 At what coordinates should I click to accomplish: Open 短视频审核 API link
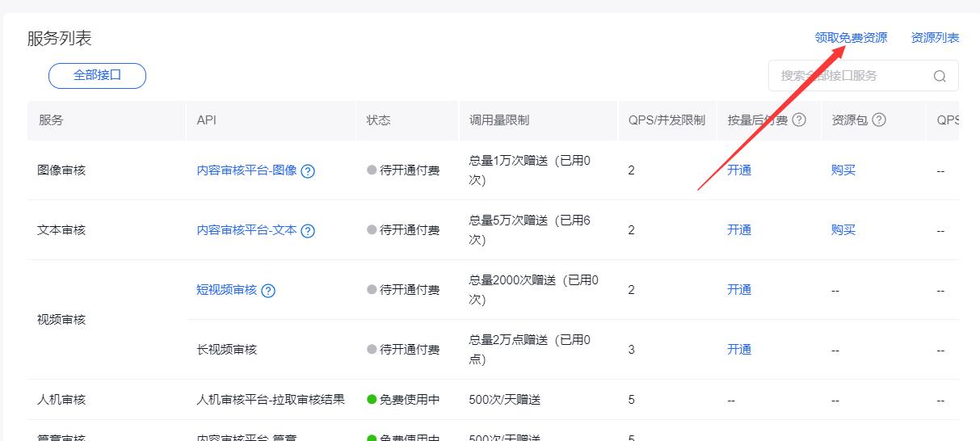tap(227, 290)
